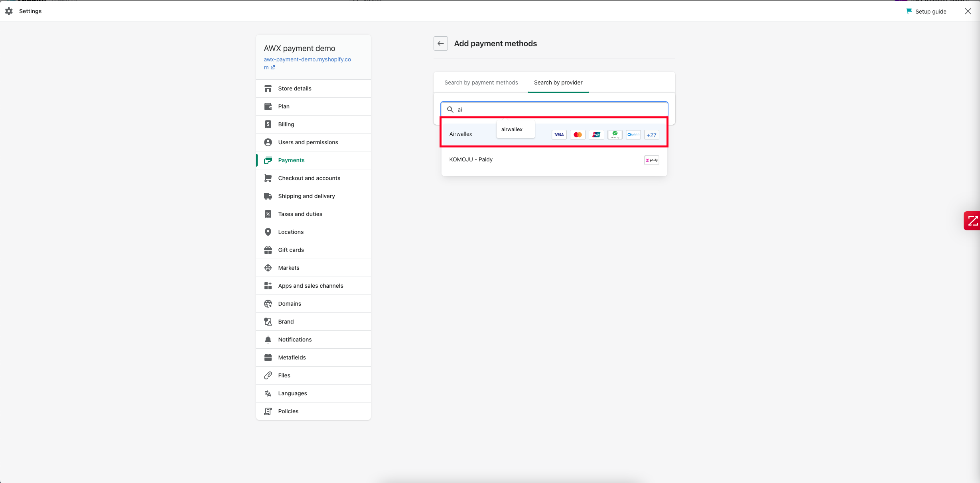
Task: Switch to Search by payment methods tab
Action: (x=481, y=82)
